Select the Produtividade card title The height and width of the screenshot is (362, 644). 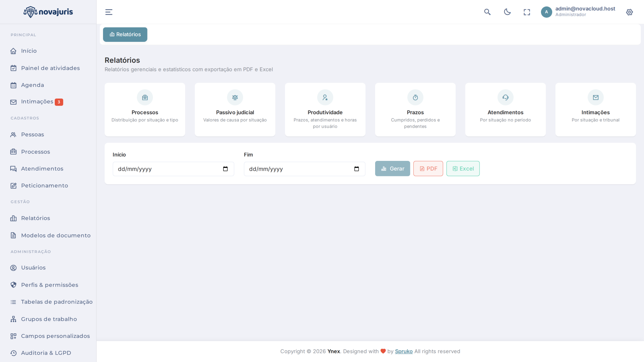[325, 113]
